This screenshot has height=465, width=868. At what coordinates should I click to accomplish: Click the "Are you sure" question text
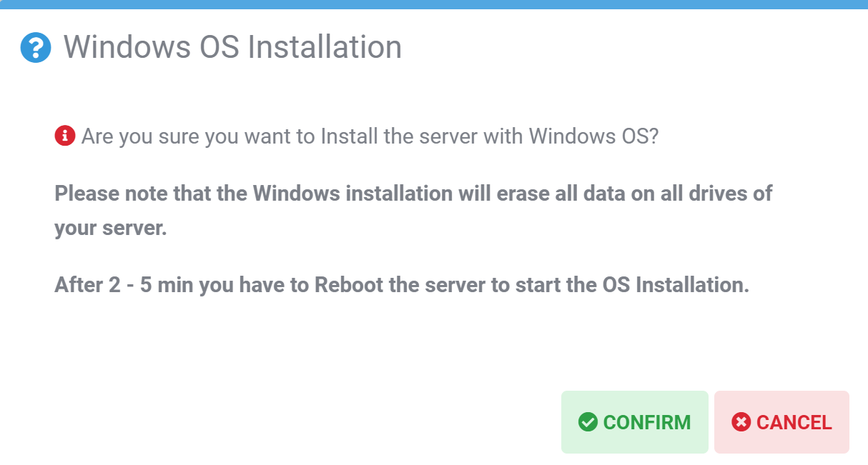[369, 136]
